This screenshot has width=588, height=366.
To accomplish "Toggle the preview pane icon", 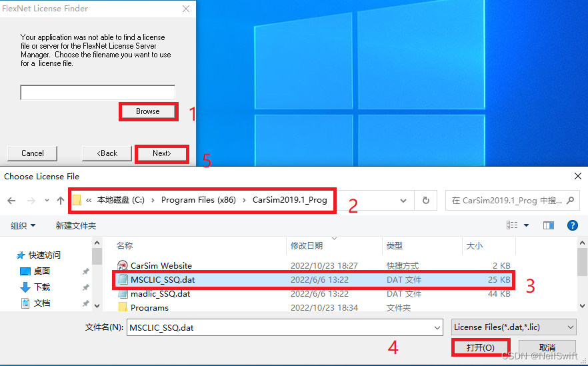I will [x=549, y=225].
